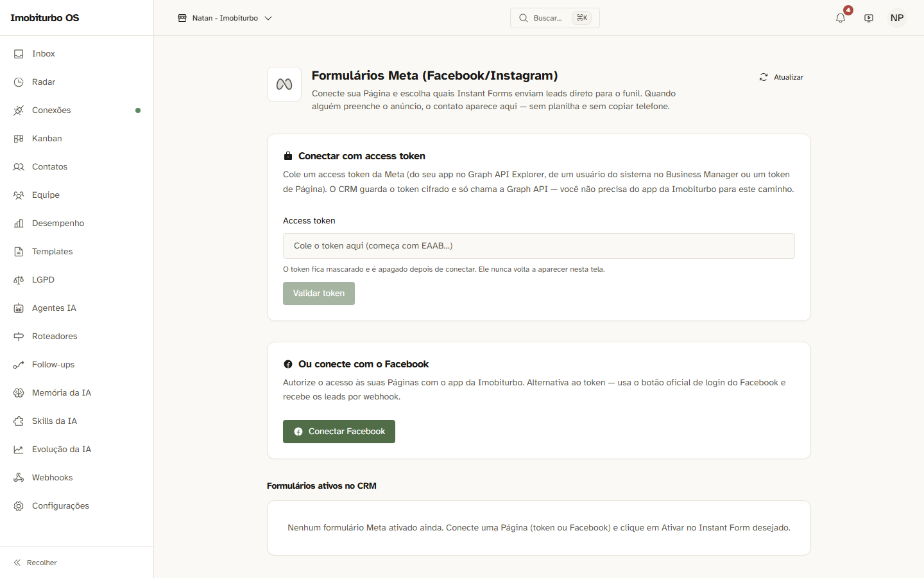Click the Inbox label in sidebar
This screenshot has width=924, height=578.
pyautogui.click(x=44, y=54)
